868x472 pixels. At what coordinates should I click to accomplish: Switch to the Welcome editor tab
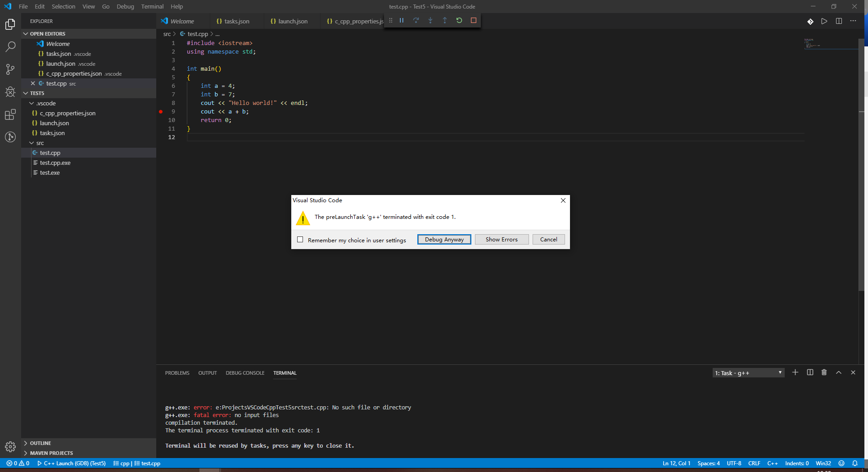pyautogui.click(x=182, y=21)
